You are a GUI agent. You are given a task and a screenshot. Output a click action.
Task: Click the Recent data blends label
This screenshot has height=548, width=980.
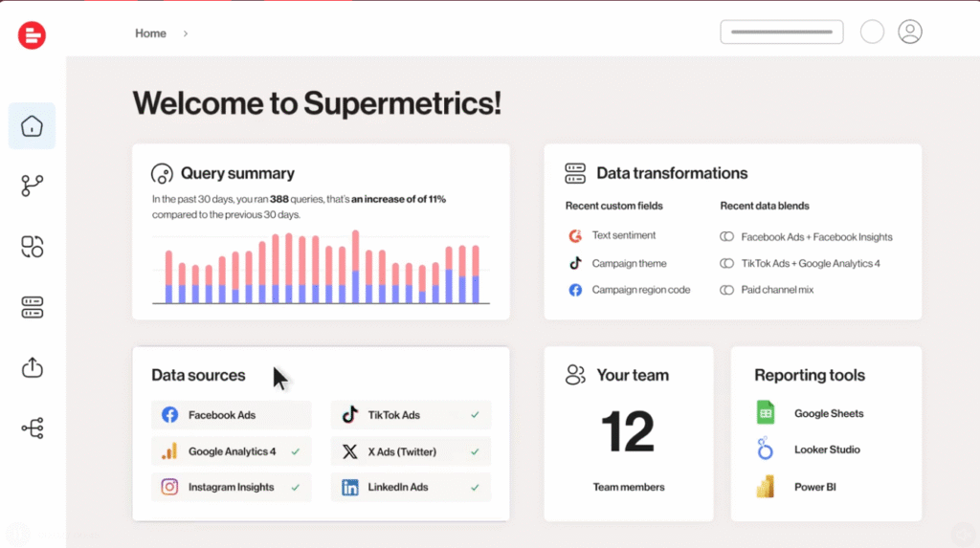tap(765, 207)
